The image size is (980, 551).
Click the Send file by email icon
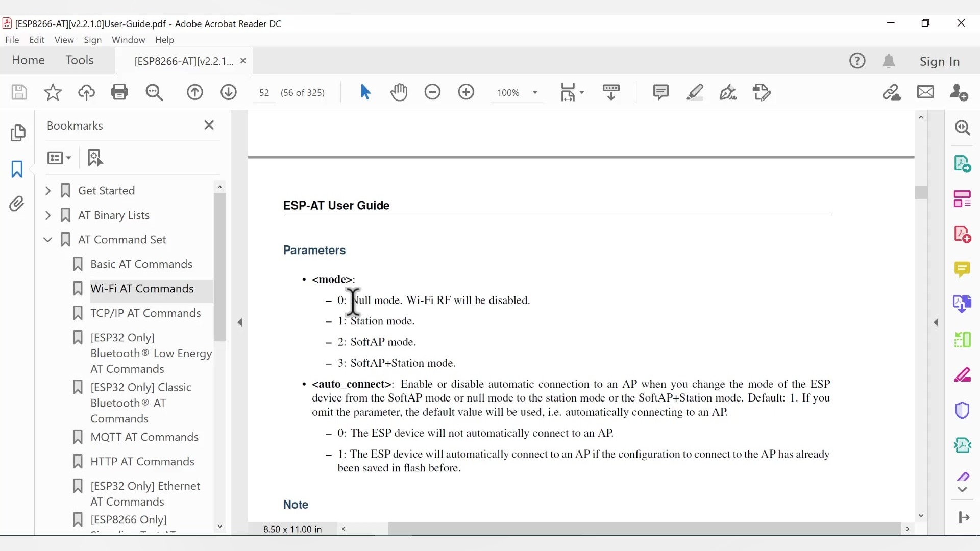[x=925, y=92]
